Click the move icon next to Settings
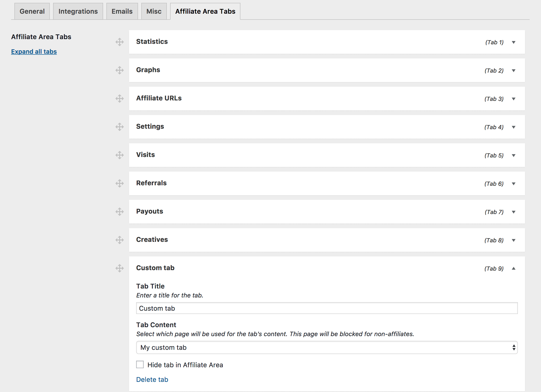The width and height of the screenshot is (541, 392). (120, 127)
